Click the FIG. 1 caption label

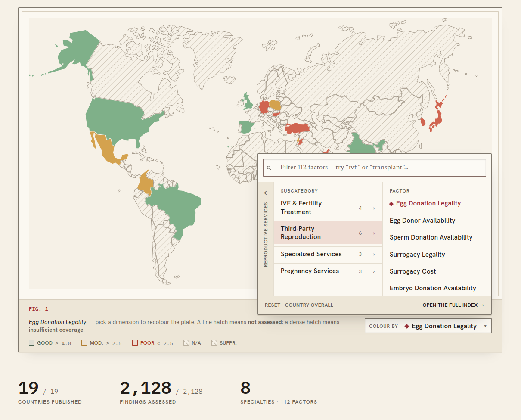pos(39,309)
